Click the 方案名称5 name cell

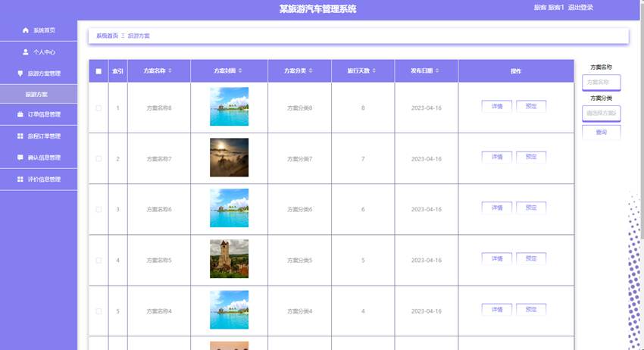(x=159, y=261)
